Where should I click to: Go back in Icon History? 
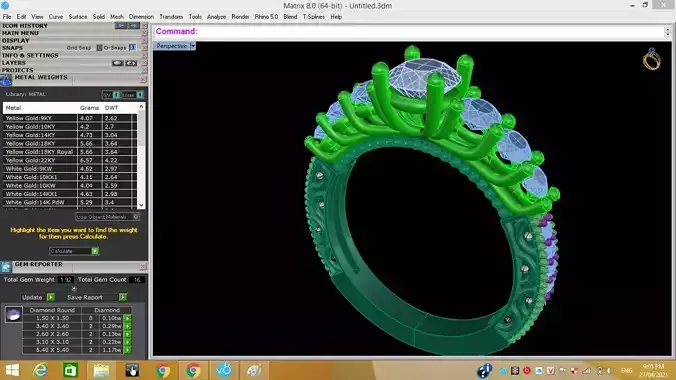pos(121,26)
